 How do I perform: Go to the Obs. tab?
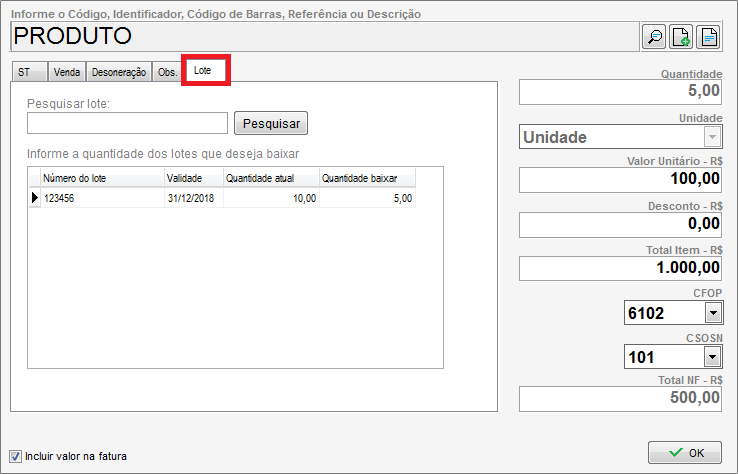[x=167, y=73]
